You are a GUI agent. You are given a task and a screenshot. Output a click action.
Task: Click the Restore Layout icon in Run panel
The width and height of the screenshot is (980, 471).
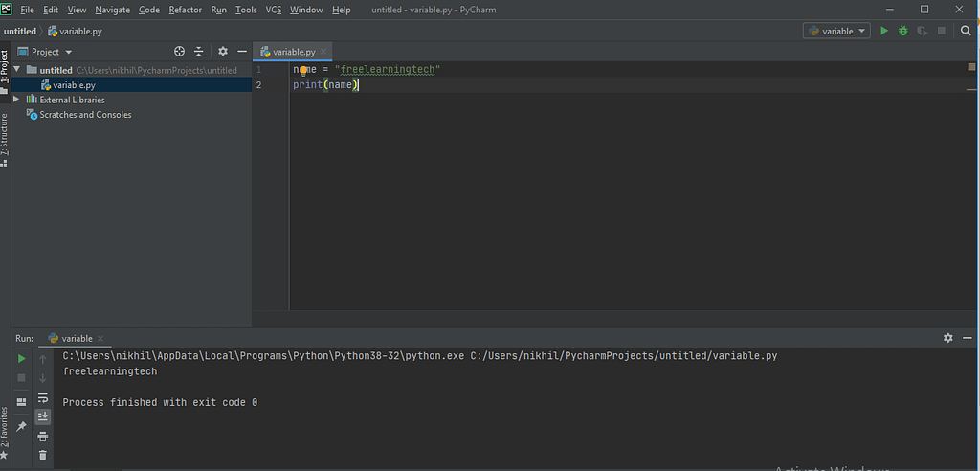coord(21,401)
